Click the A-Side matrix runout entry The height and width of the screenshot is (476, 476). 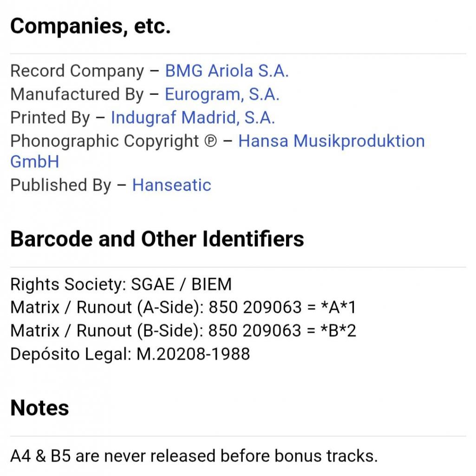pyautogui.click(x=183, y=307)
